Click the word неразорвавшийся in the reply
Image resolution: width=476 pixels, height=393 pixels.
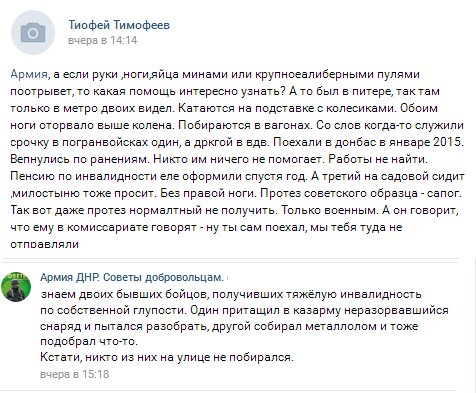click(396, 311)
